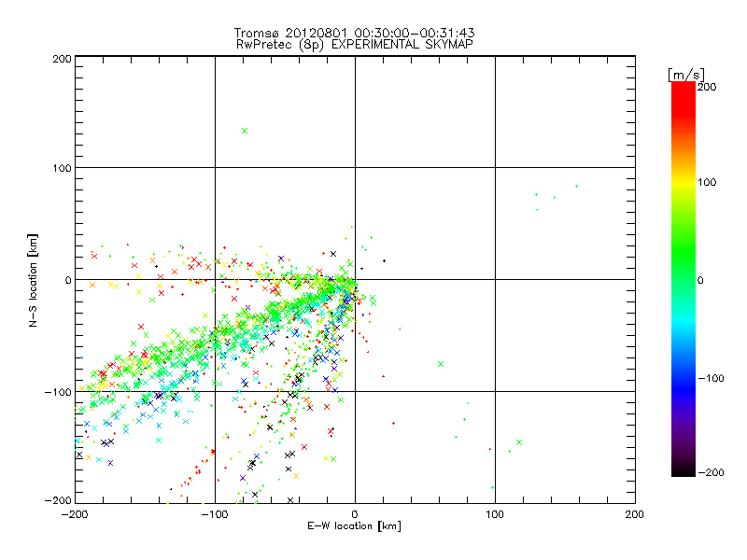This screenshot has height=560, width=747.
Task: Click the '0' label beside the color bar
Action: tap(700, 280)
